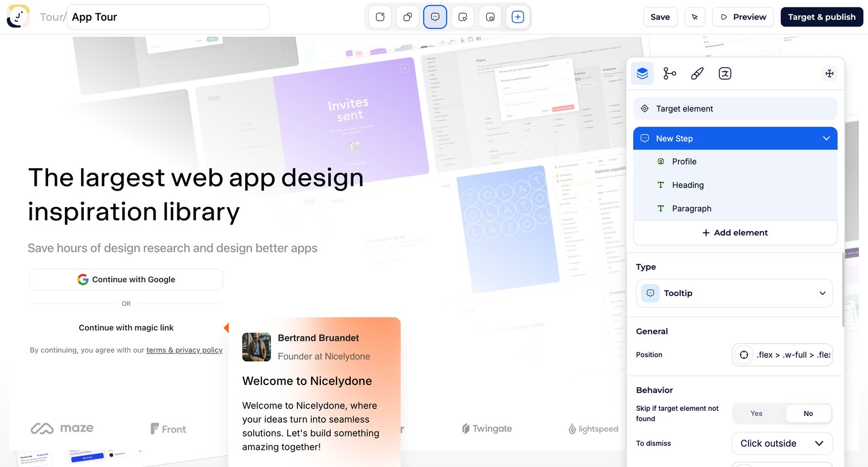This screenshot has height=467, width=868.
Task: Click the crosshair position picker icon
Action: (744, 355)
